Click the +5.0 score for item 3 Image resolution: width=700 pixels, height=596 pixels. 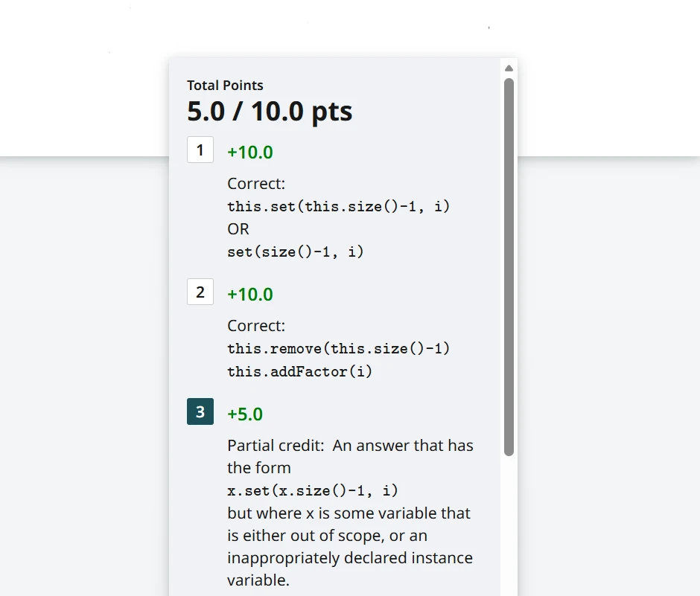pyautogui.click(x=245, y=414)
